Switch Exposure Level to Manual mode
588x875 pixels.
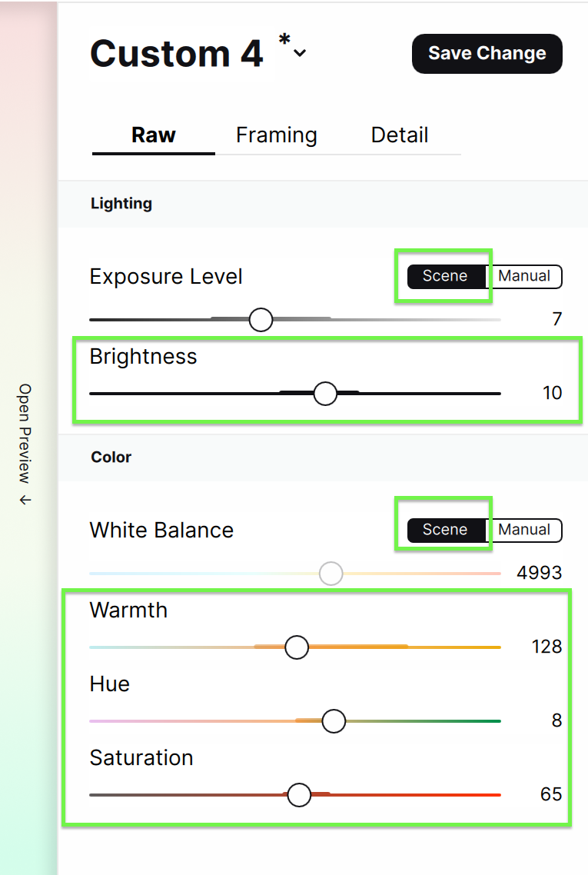point(526,276)
